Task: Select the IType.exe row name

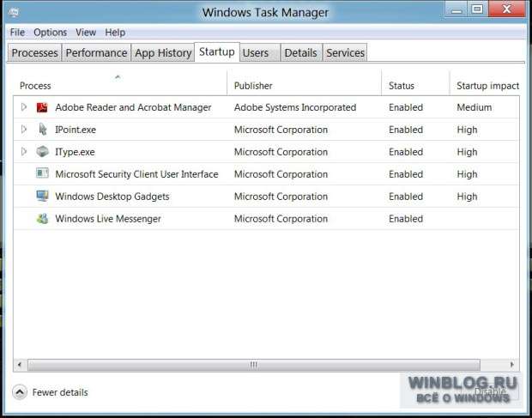Action: [75, 152]
